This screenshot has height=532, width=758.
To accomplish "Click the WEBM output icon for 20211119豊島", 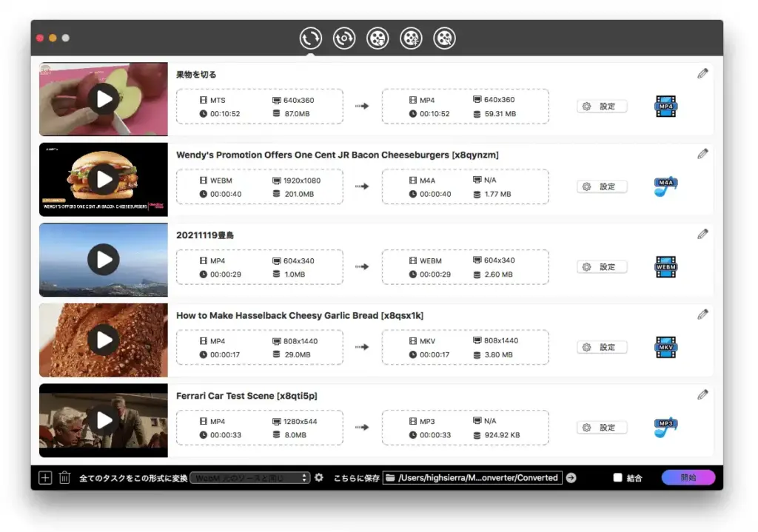I will pyautogui.click(x=665, y=266).
